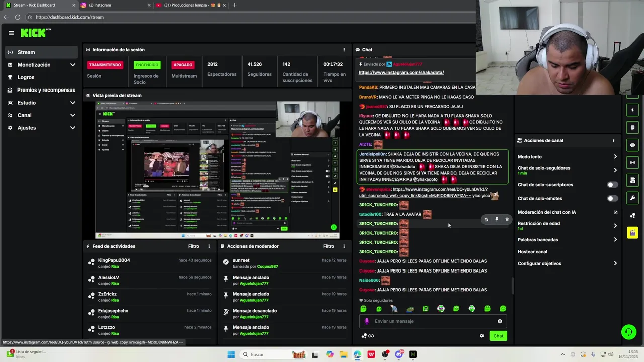Pin the hovered chat message
This screenshot has width=644, height=362.
click(497, 220)
